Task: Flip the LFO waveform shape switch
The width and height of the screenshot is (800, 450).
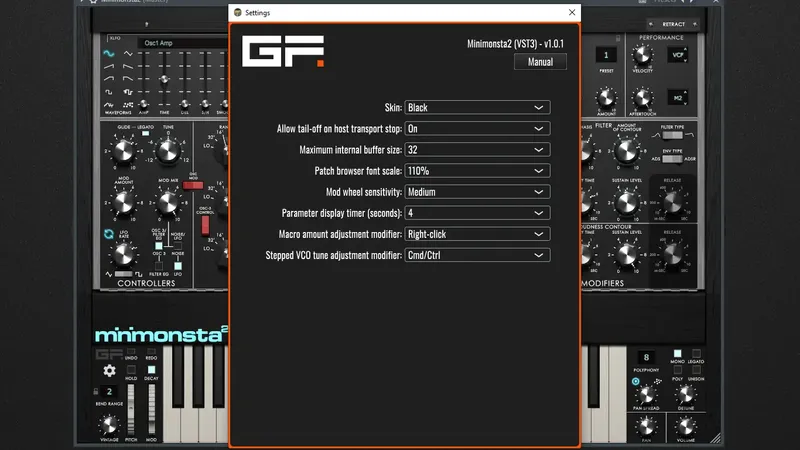Action: pyautogui.click(x=123, y=274)
